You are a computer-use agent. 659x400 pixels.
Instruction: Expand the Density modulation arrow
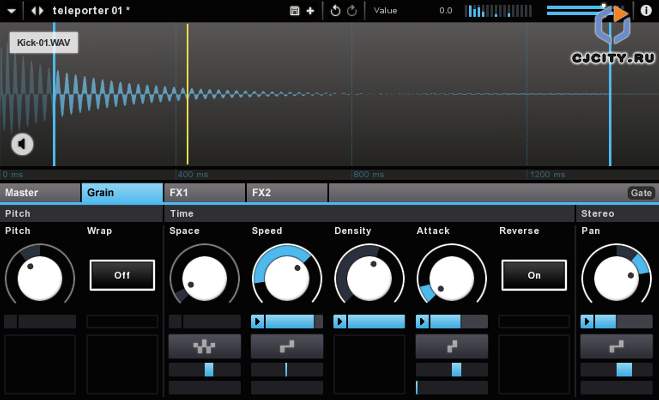[340, 322]
